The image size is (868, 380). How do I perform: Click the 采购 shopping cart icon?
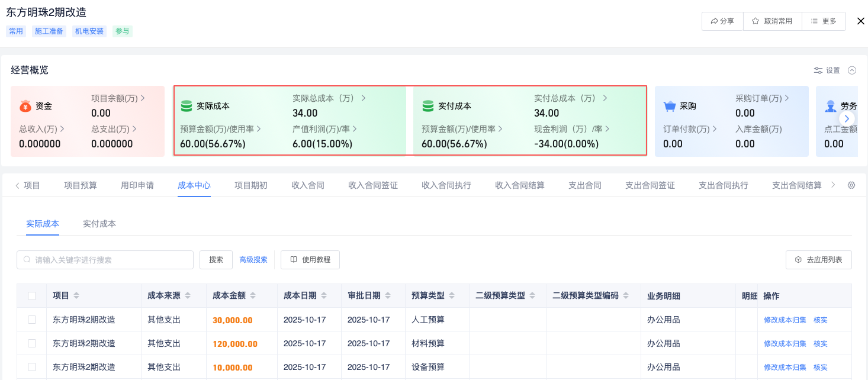click(670, 107)
